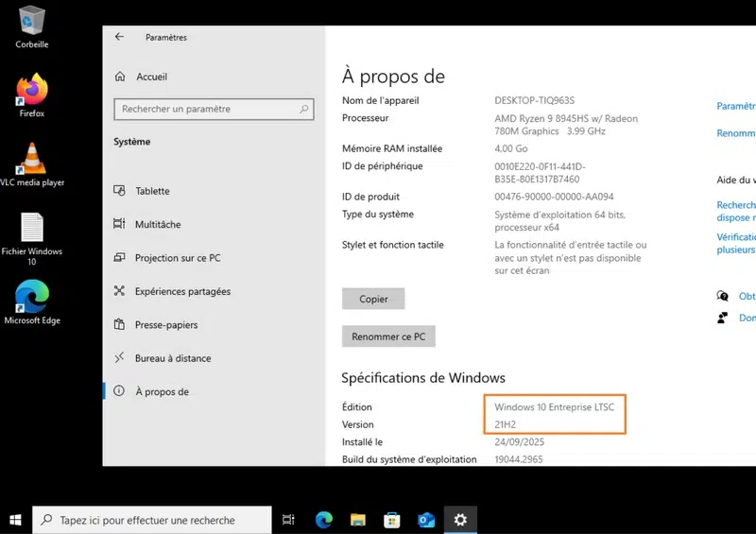756x534 pixels.
Task: Click the Accueil home icon
Action: click(x=120, y=77)
